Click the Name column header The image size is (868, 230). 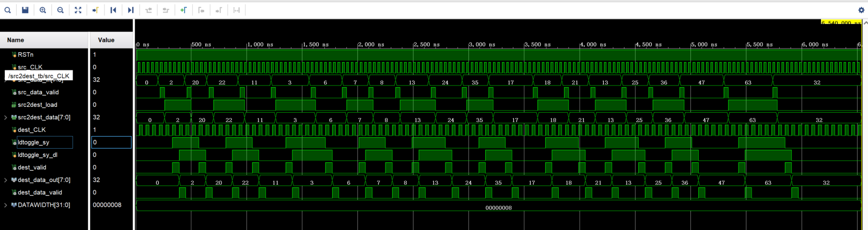(44, 40)
